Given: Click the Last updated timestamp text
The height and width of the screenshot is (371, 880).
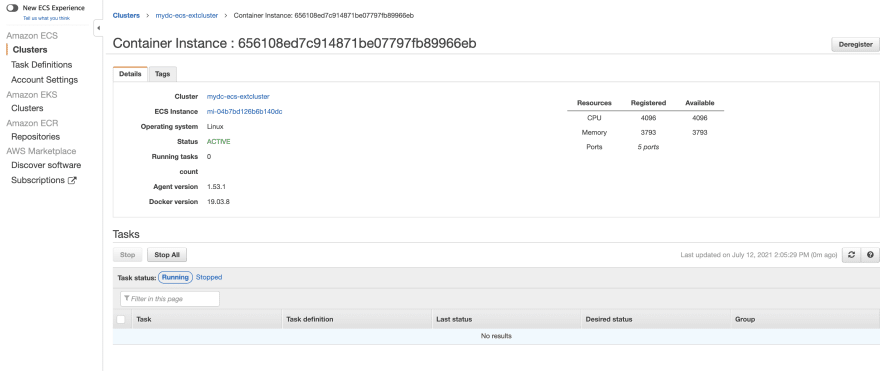Looking at the screenshot, I should pos(759,255).
